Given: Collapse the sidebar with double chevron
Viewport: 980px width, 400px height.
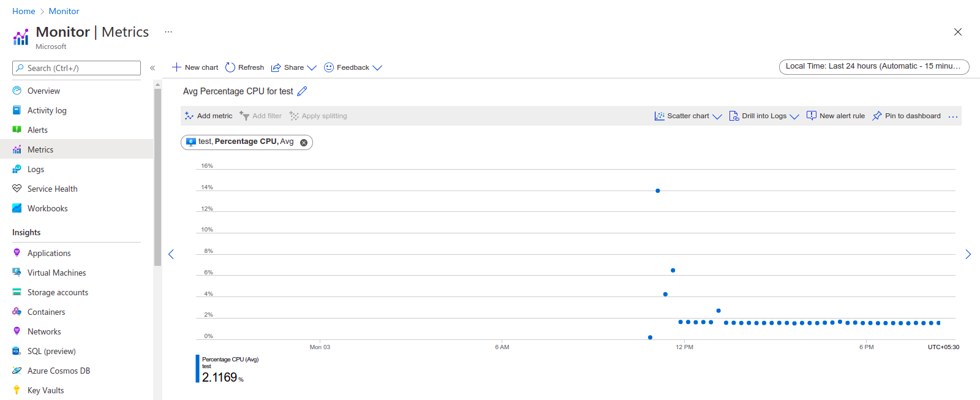Looking at the screenshot, I should [x=153, y=68].
